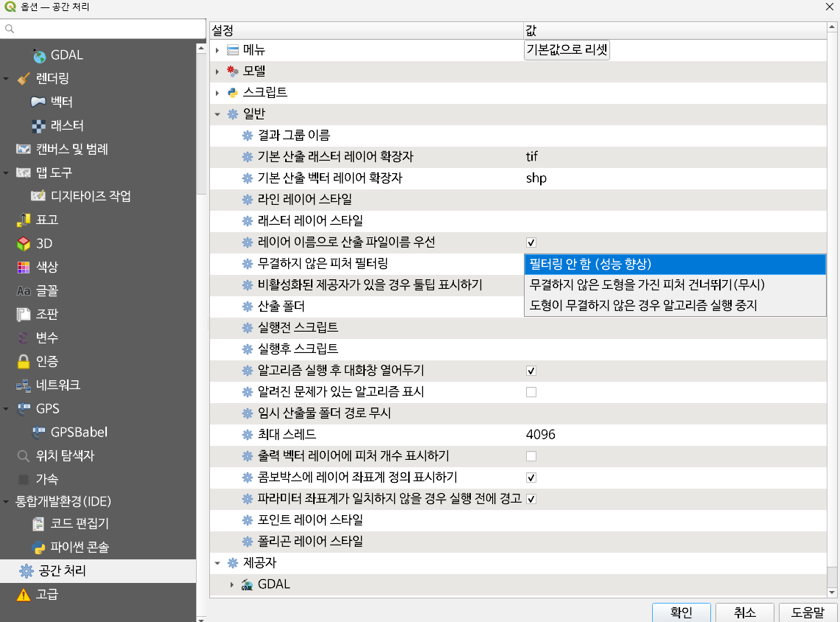
Task: Cancel with the 취소 button
Action: pyautogui.click(x=745, y=612)
